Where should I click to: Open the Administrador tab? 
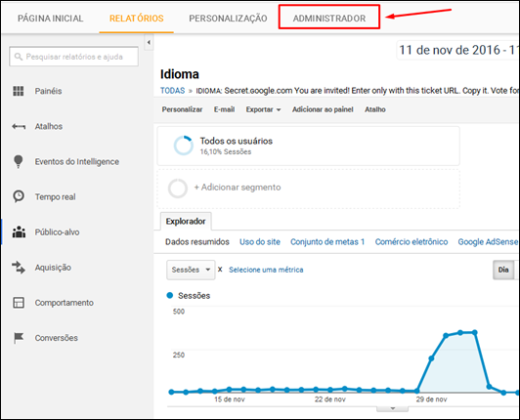click(x=329, y=19)
